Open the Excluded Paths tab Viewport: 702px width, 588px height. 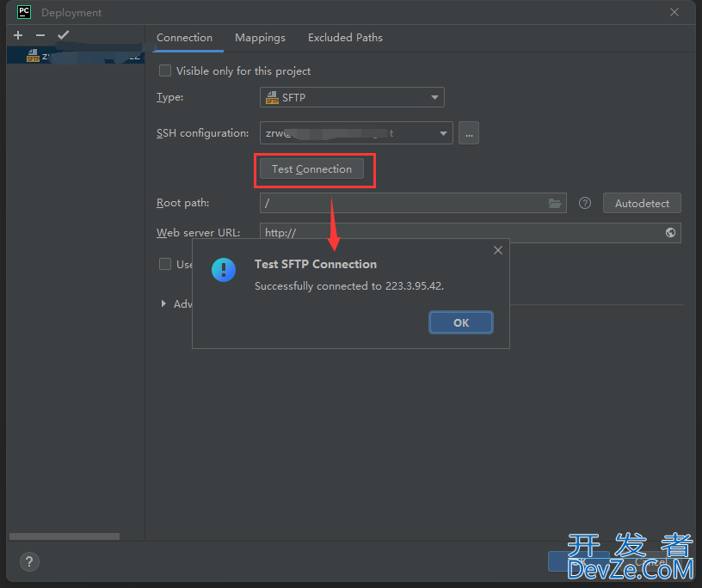(x=345, y=38)
